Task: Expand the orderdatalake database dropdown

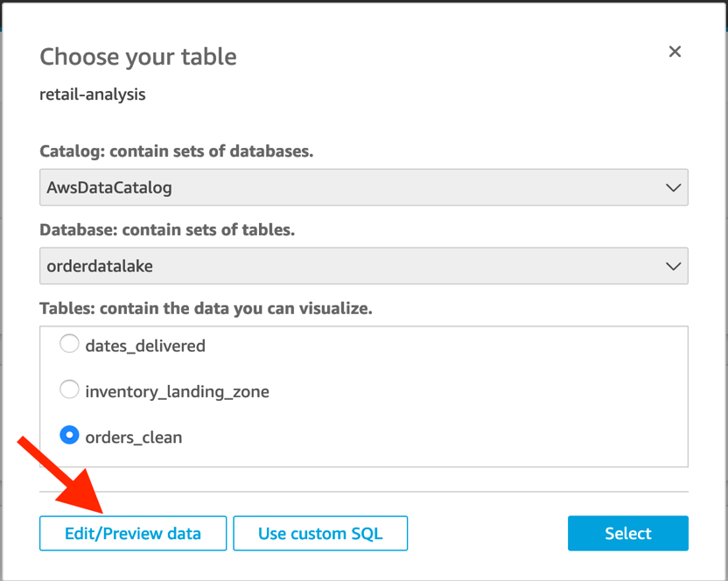Action: 363,266
